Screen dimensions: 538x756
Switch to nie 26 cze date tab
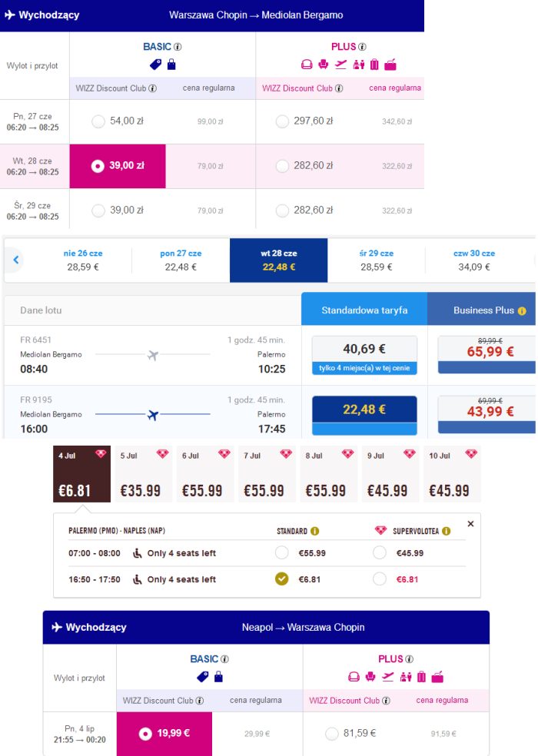click(x=83, y=260)
